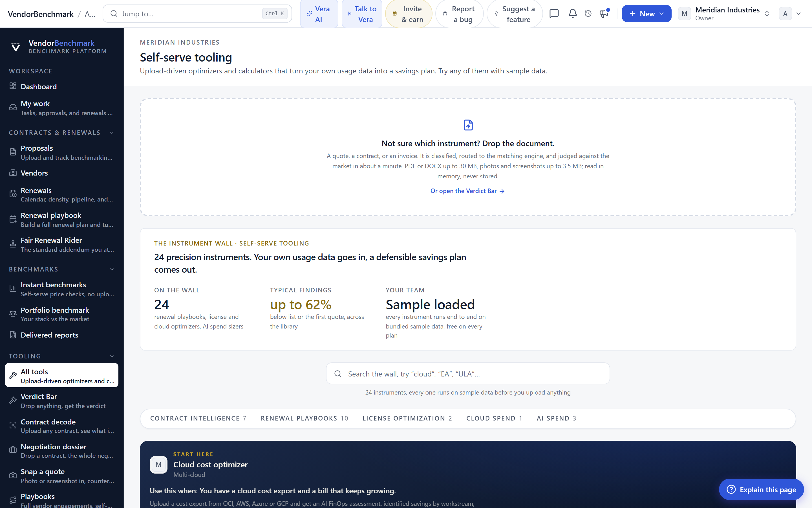Click the M avatar on Cloud cost optimizer card
812x508 pixels.
pyautogui.click(x=158, y=465)
